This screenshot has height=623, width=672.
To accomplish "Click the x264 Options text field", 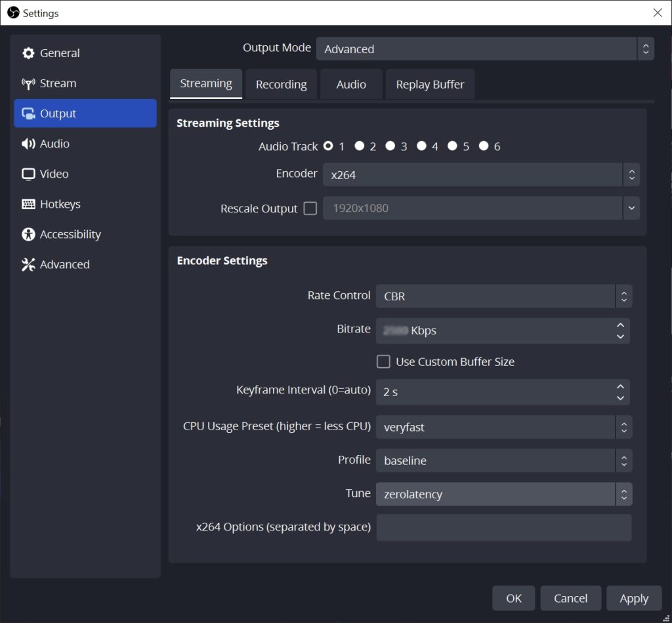I will 503,527.
